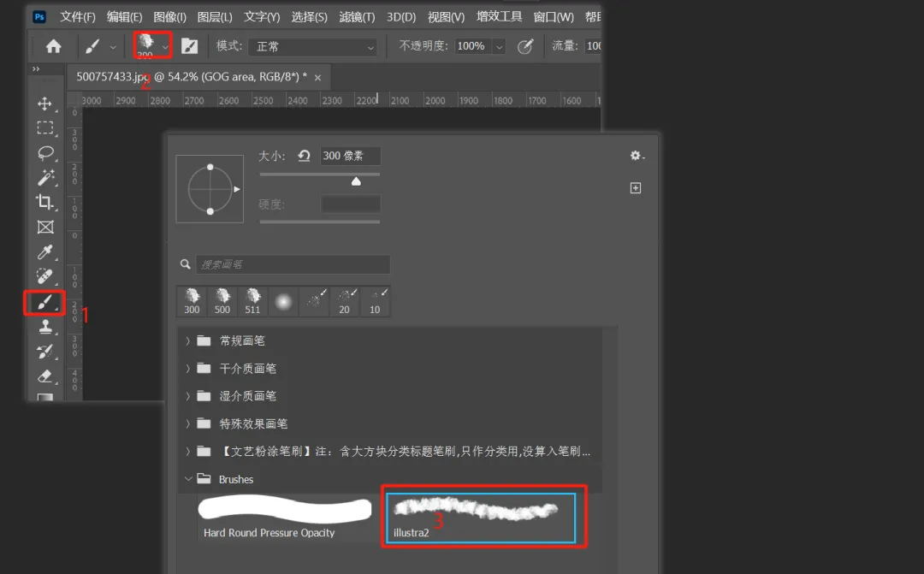Open the 增效工具 menu
This screenshot has width=924, height=574.
click(499, 16)
